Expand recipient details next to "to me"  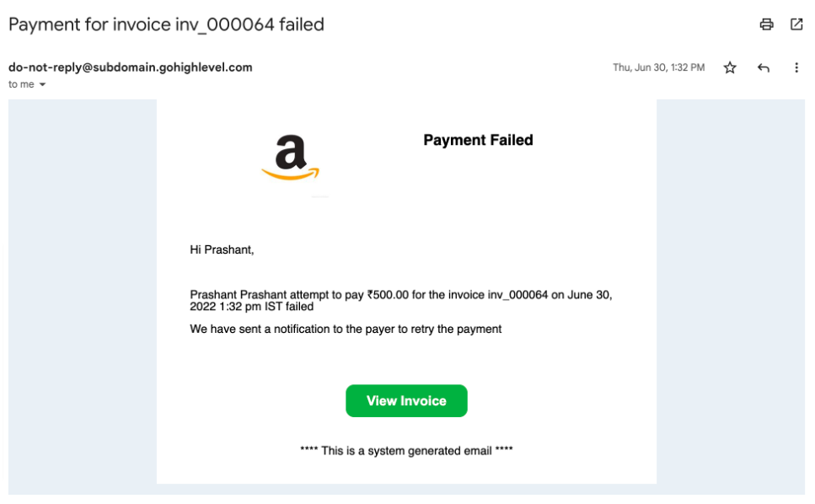click(42, 84)
